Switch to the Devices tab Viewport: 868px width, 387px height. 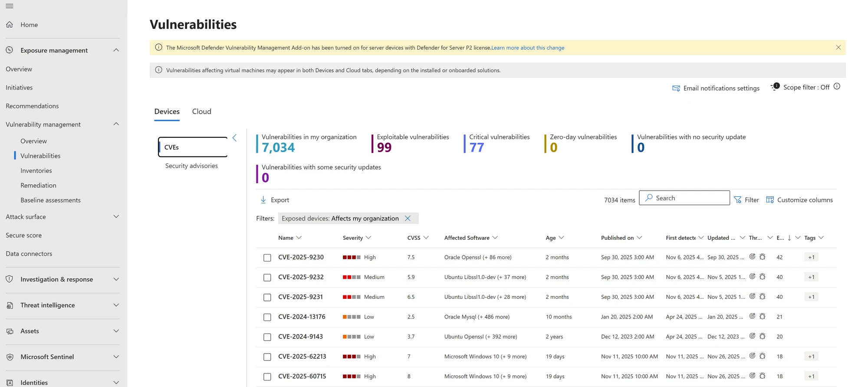click(x=167, y=112)
